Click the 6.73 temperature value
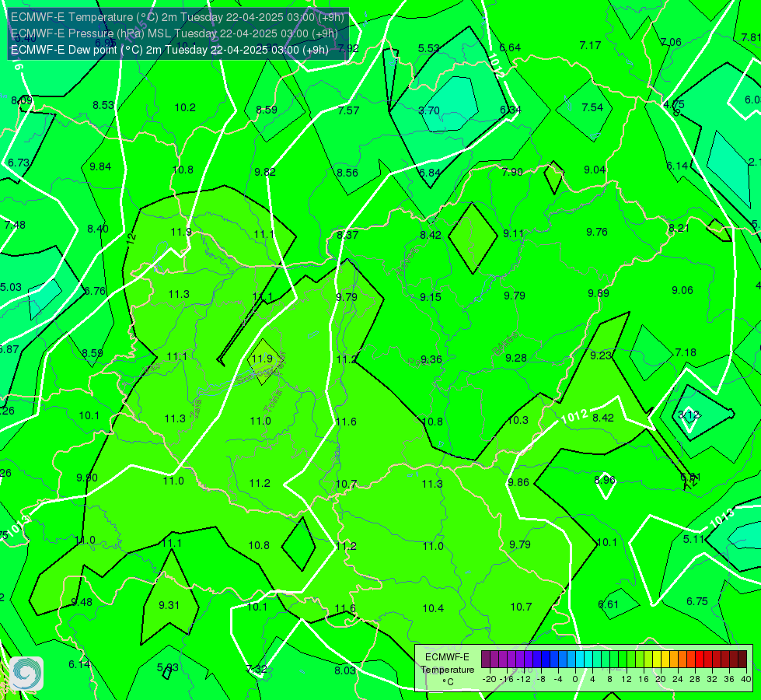This screenshot has width=761, height=700. coord(19,163)
